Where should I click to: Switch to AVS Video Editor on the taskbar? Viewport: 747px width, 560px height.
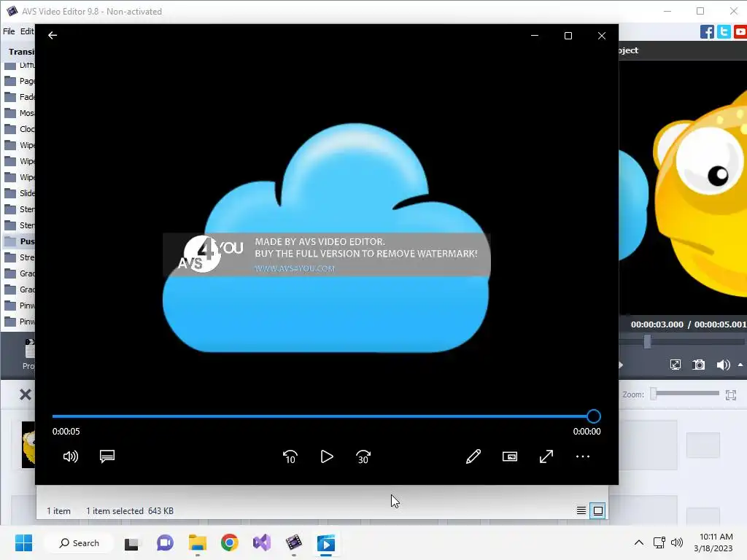(x=294, y=542)
